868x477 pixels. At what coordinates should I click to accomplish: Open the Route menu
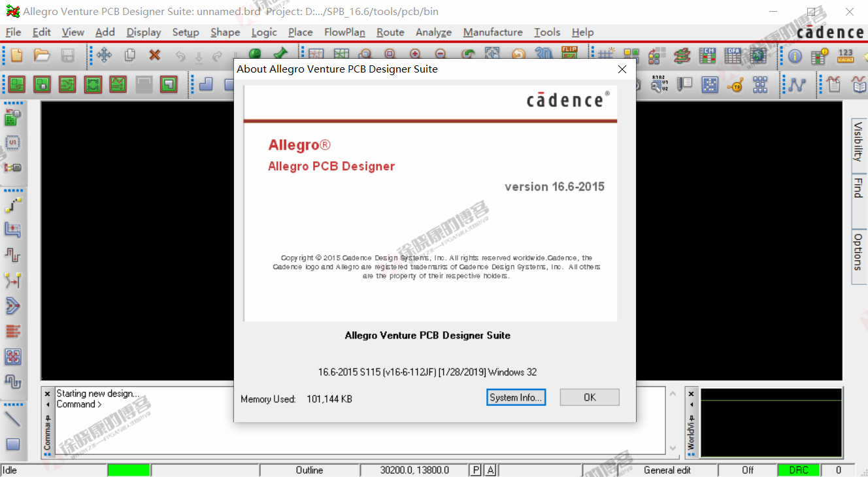coord(390,32)
